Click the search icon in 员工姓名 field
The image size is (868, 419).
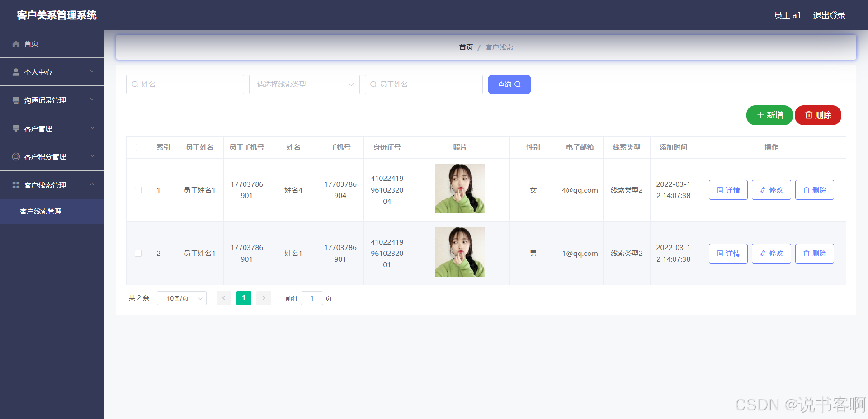(373, 85)
